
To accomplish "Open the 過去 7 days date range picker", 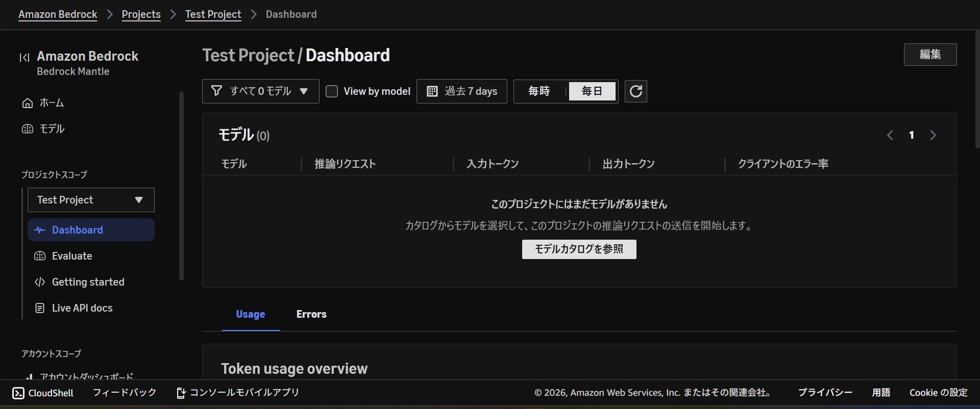I will pyautogui.click(x=462, y=91).
